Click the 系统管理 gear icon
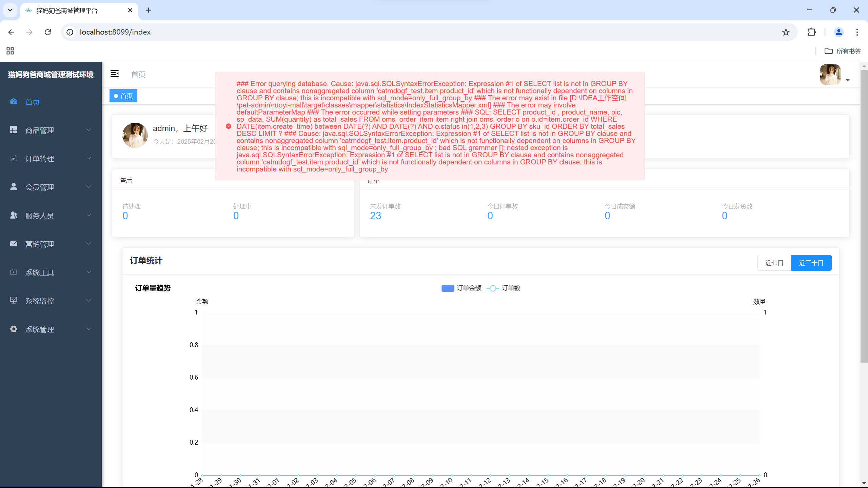The width and height of the screenshot is (868, 488). pos(14,329)
